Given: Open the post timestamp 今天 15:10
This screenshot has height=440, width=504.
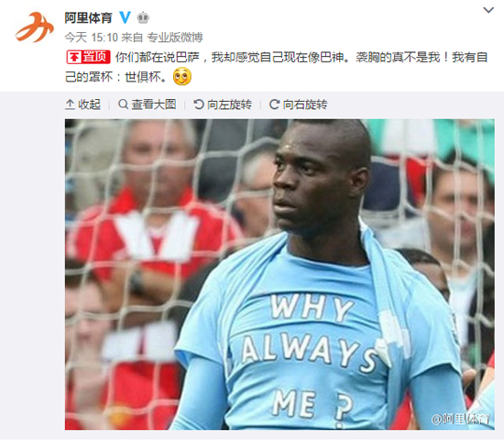Looking at the screenshot, I should (92, 38).
